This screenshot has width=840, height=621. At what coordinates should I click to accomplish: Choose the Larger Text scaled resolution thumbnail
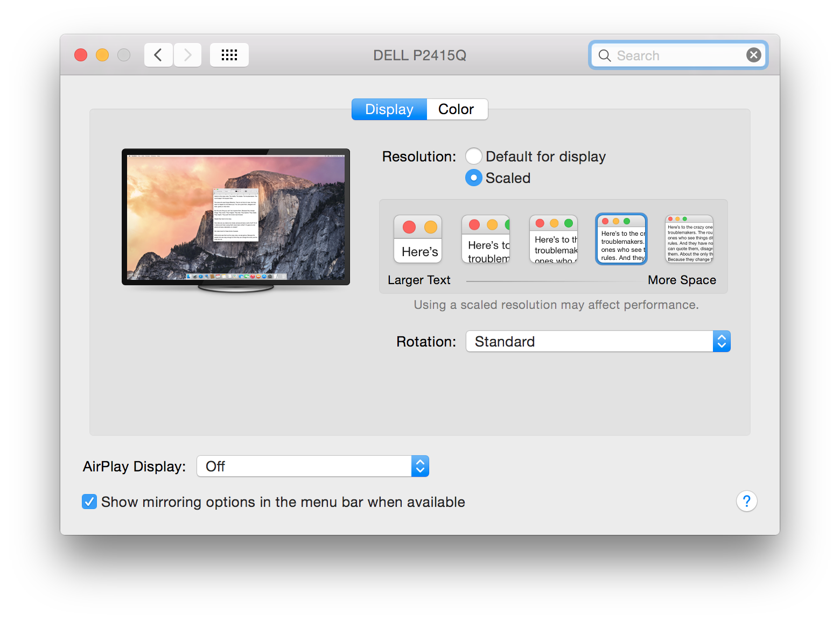coord(418,239)
